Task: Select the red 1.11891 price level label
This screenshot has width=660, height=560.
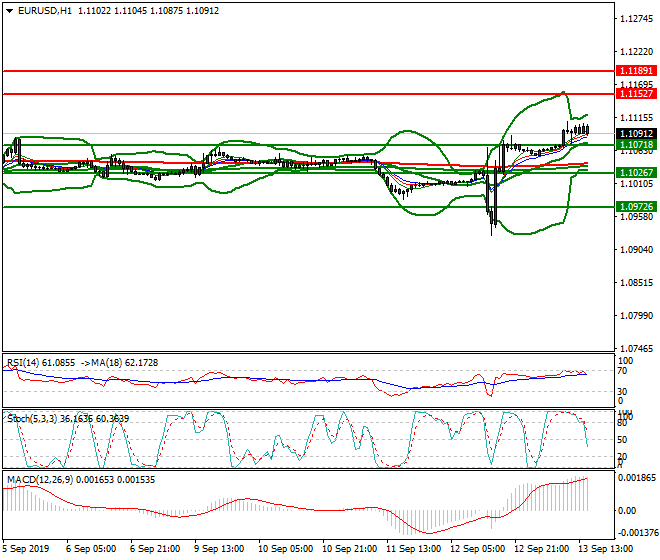Action: point(636,71)
